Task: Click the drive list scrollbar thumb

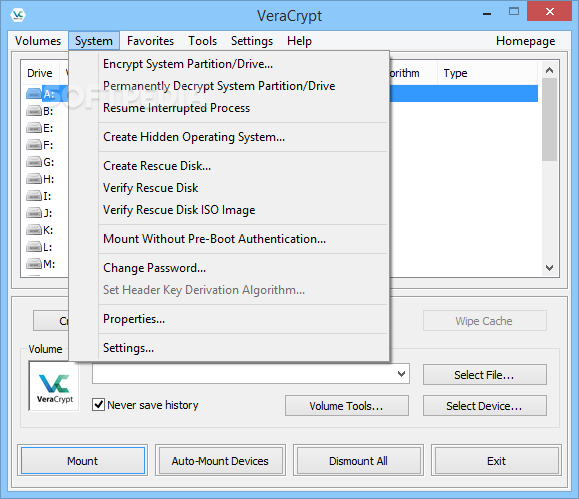Action: point(549,119)
